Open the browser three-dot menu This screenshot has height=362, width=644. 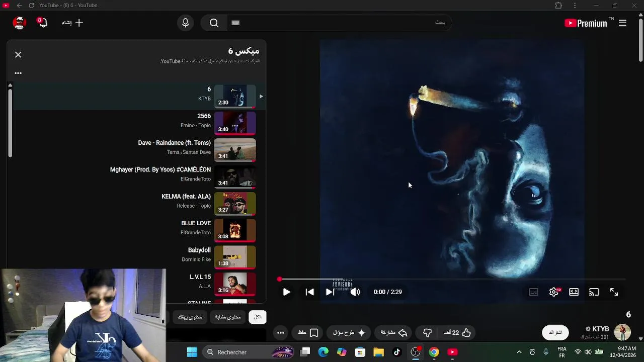coord(575,5)
